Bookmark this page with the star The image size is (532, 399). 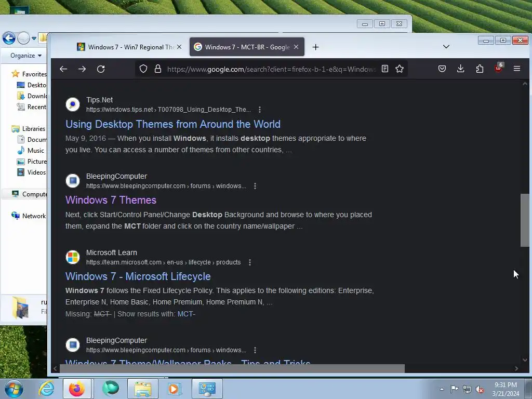(400, 69)
